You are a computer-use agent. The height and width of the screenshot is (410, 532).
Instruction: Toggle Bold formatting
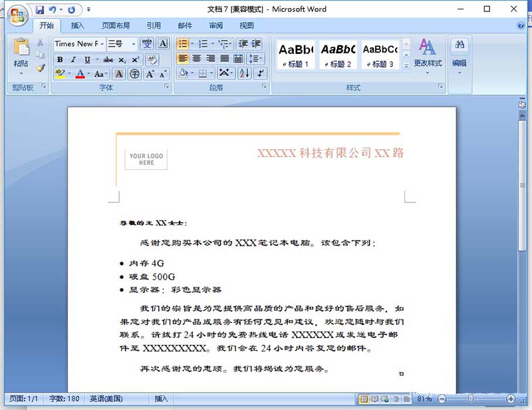60,60
